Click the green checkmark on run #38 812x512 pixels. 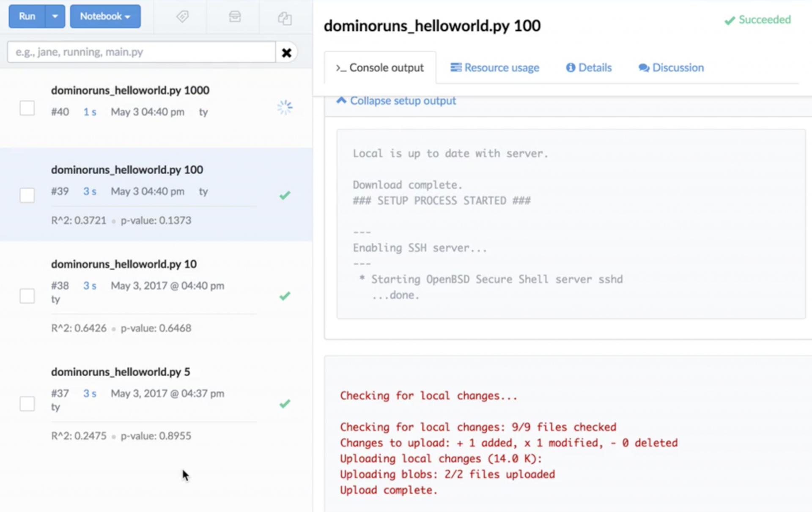pos(285,296)
